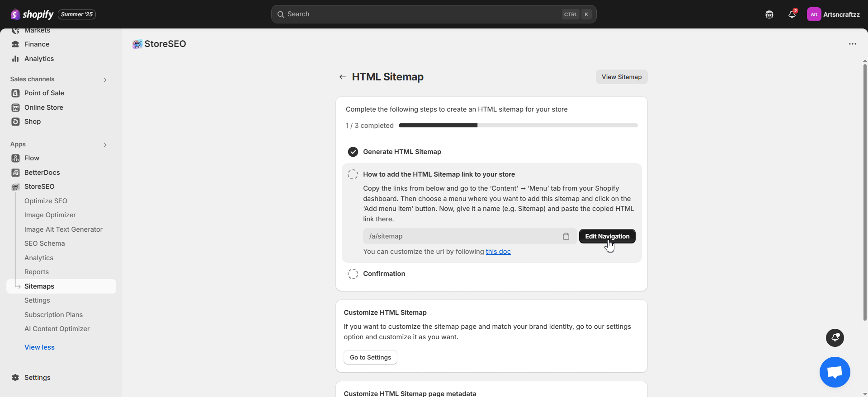Viewport: 868px width, 397px height.
Task: Click the How to add the HTML Sitemap link heading
Action: coord(439,174)
